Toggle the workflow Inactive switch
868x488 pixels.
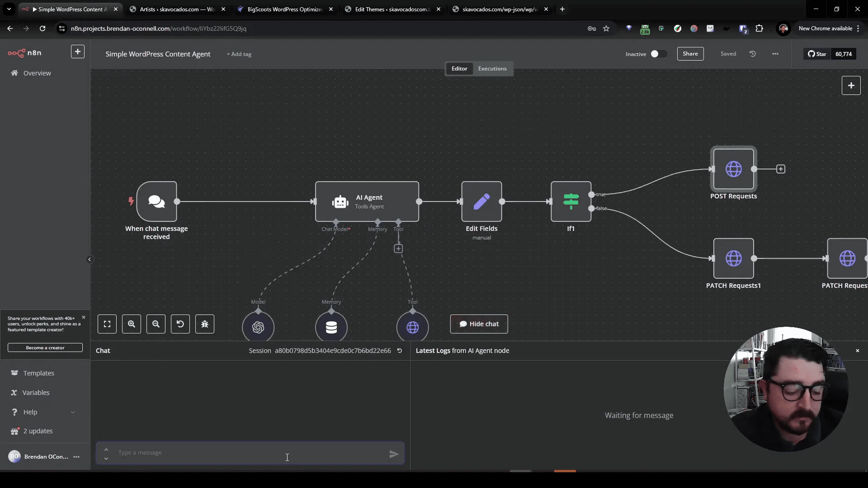(x=658, y=54)
